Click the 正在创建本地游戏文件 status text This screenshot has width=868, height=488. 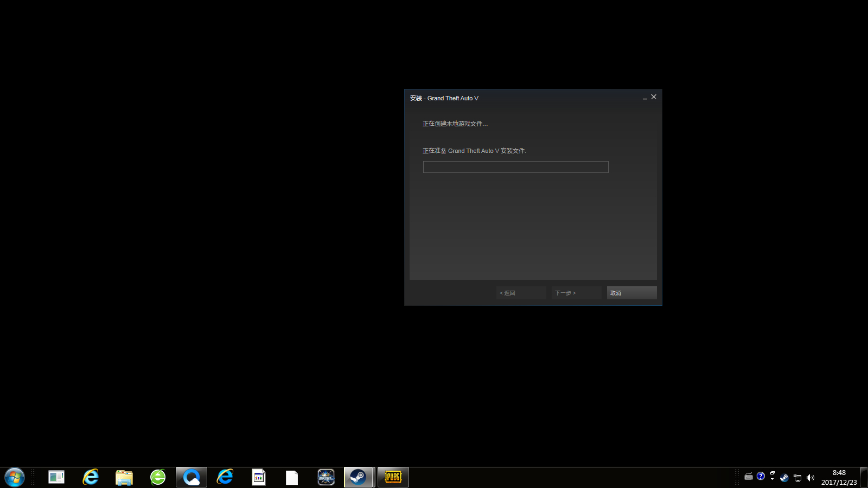(455, 124)
